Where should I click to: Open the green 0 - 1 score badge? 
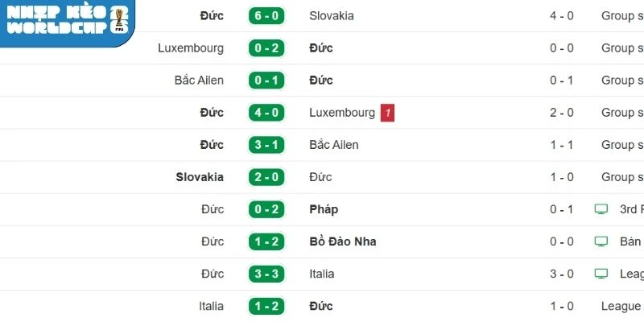266,80
